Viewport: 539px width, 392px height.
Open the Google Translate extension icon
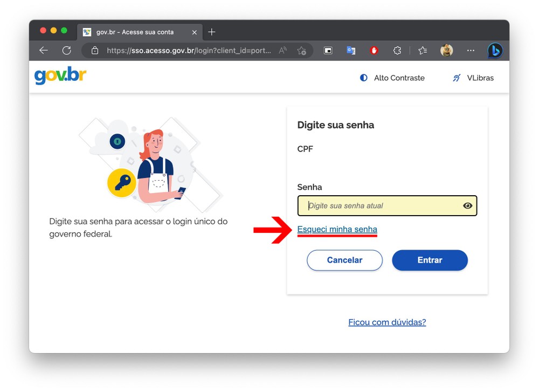pyautogui.click(x=351, y=51)
